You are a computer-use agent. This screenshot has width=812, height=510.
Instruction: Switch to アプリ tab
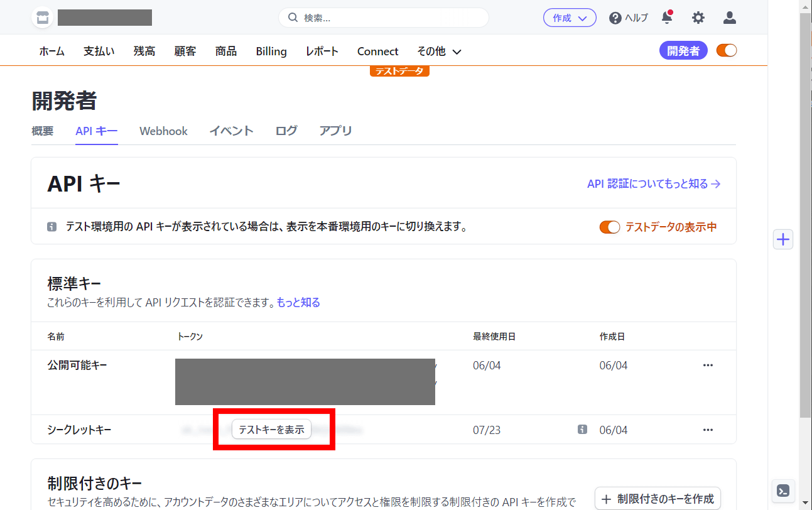pyautogui.click(x=335, y=131)
